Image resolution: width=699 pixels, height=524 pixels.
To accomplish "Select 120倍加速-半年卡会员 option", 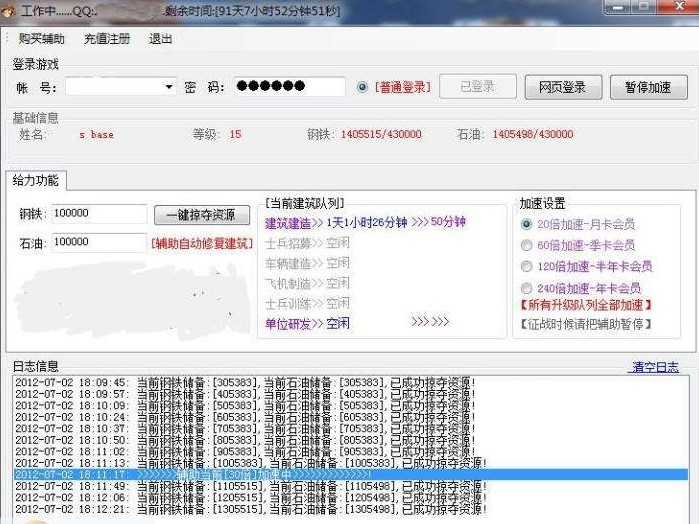I will point(526,266).
